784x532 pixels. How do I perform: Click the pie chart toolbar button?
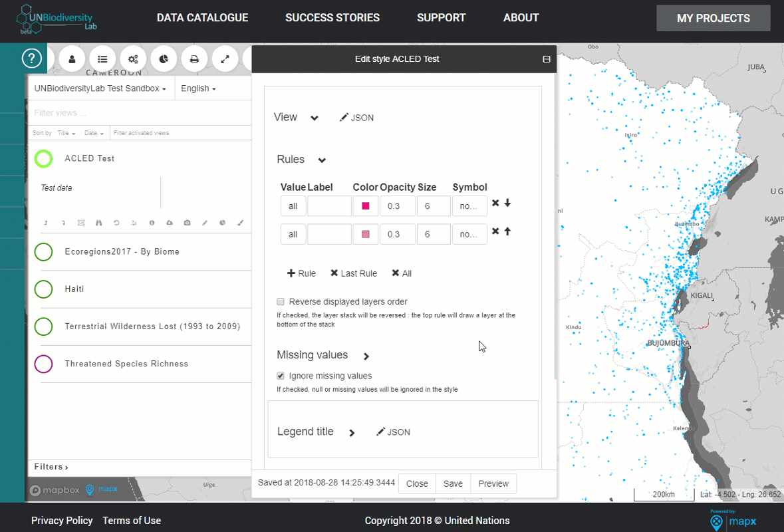click(x=164, y=59)
